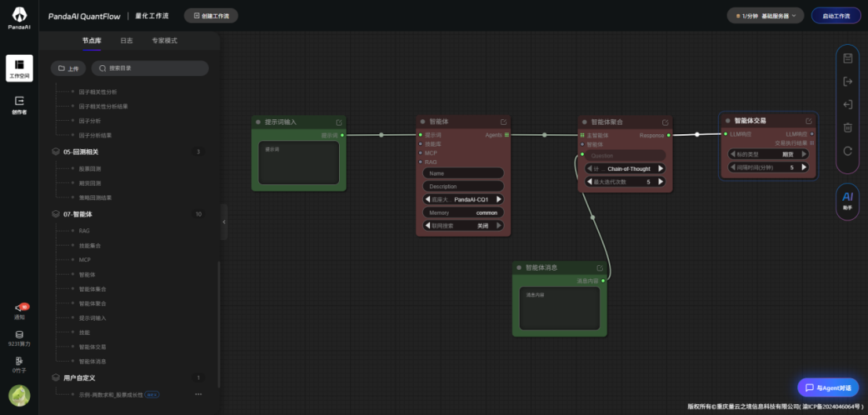Toggle the status dot on 智能体消息 node header

[x=519, y=268]
